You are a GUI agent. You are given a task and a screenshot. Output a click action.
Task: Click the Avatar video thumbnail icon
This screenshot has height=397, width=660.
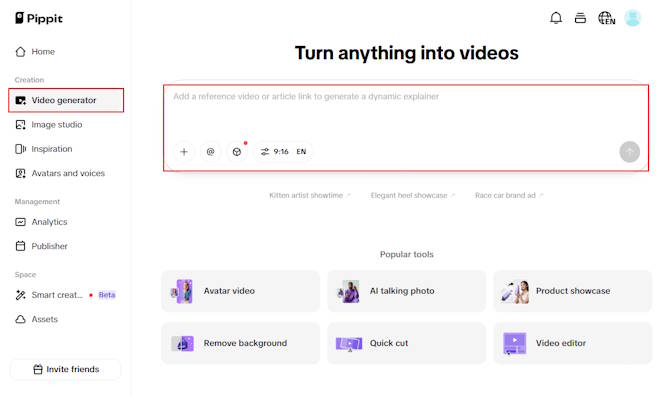(182, 291)
